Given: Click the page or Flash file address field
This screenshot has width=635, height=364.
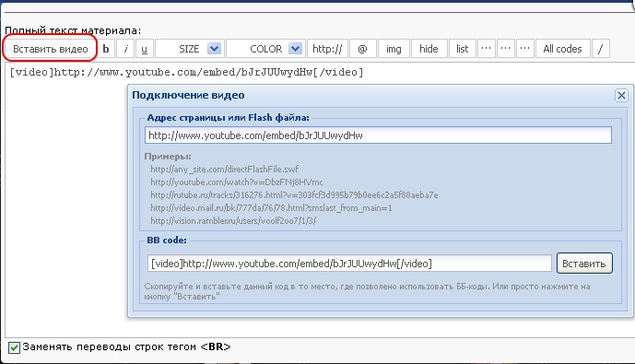Looking at the screenshot, I should point(378,135).
